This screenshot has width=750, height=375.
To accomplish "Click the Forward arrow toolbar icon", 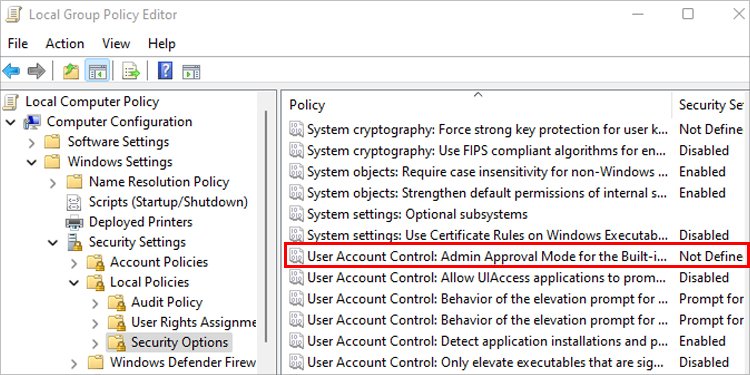I will tap(36, 72).
